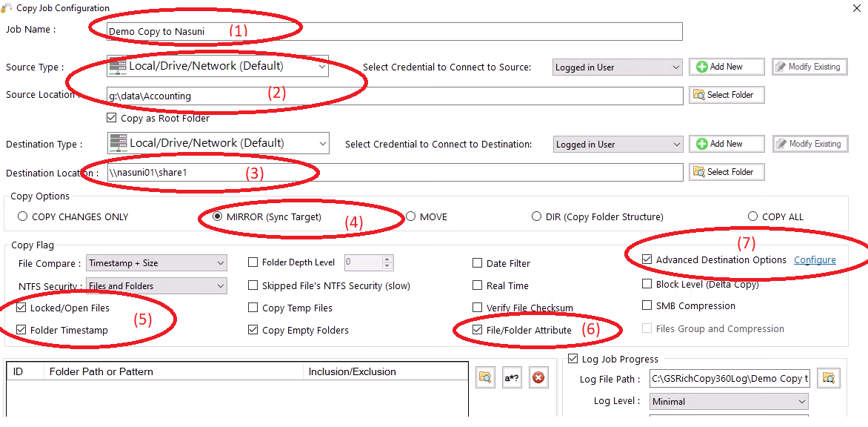
Task: Browse for the log file path folder
Action: click(x=829, y=378)
